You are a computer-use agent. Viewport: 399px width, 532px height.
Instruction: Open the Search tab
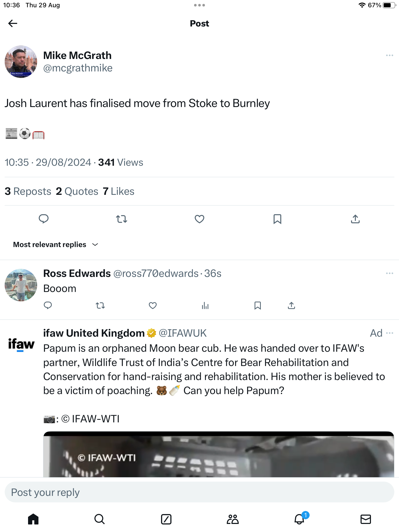click(x=99, y=519)
